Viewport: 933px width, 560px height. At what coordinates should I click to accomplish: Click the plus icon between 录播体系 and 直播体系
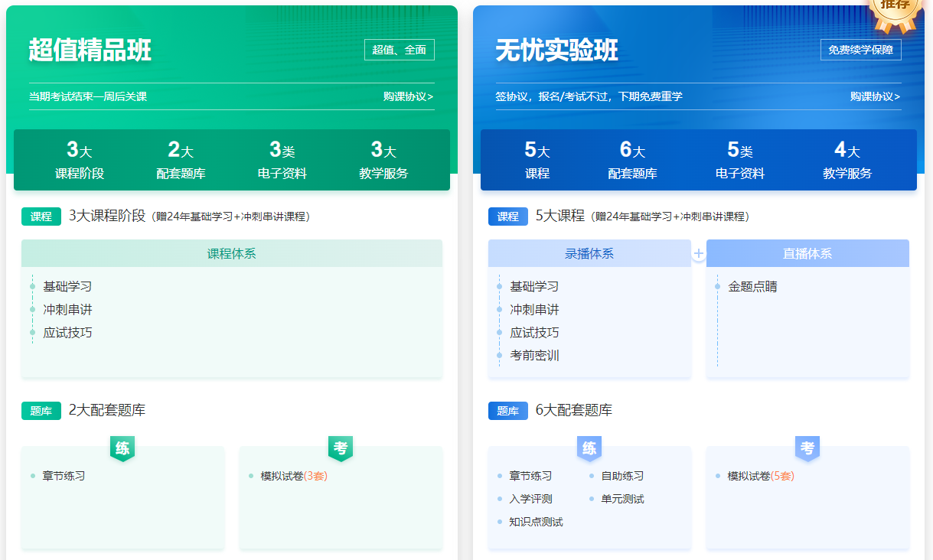[699, 253]
